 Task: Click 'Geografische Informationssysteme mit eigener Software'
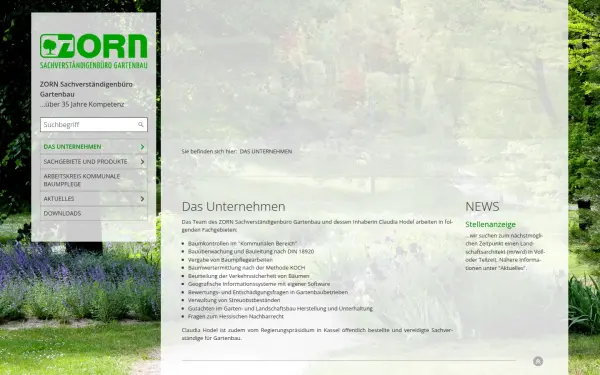tap(259, 284)
